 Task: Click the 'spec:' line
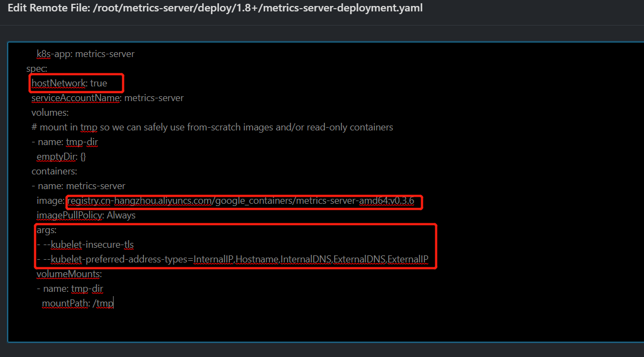click(36, 68)
